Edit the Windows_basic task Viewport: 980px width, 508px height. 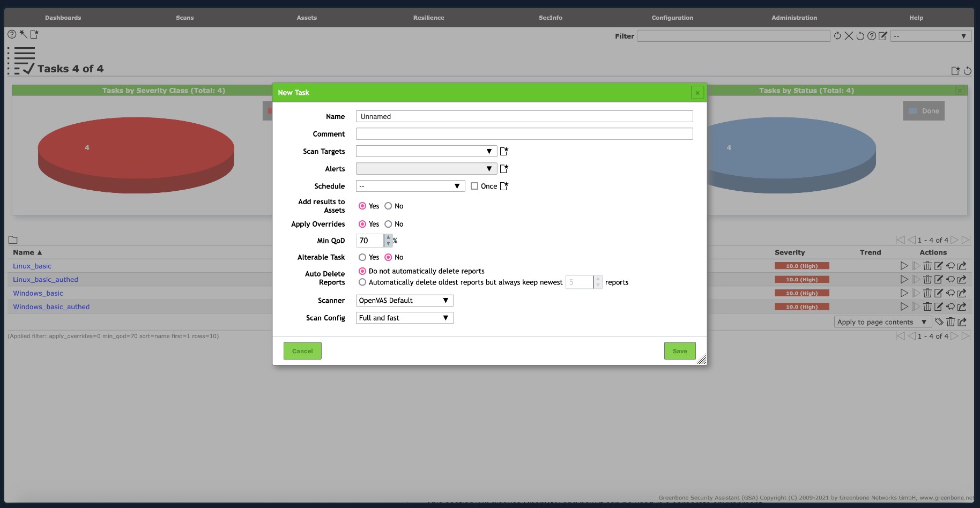[939, 293]
